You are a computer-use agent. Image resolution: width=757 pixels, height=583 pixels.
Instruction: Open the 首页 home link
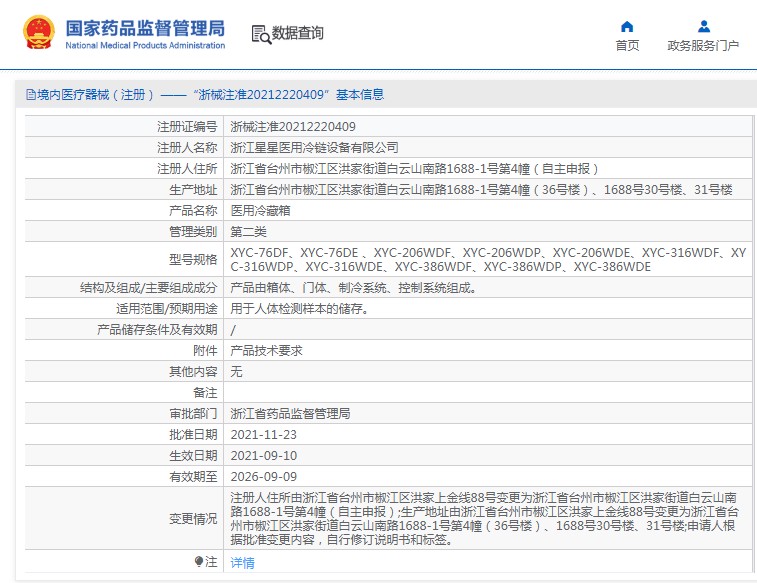pyautogui.click(x=627, y=46)
